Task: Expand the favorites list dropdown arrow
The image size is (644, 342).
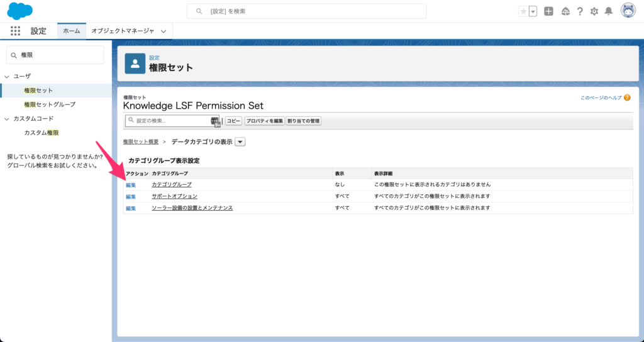Action: pyautogui.click(x=533, y=11)
